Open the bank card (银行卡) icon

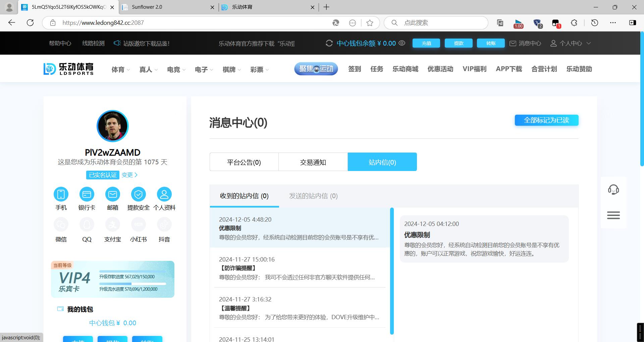pyautogui.click(x=87, y=194)
